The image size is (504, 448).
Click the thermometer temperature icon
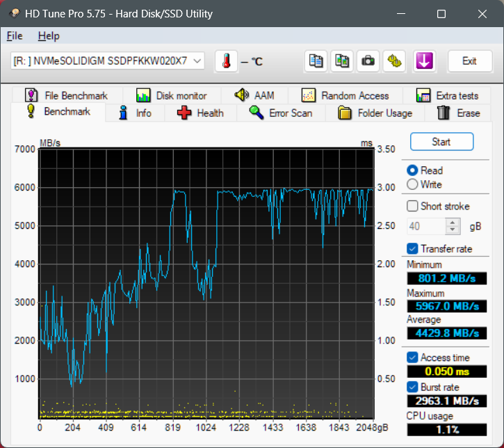(x=227, y=61)
